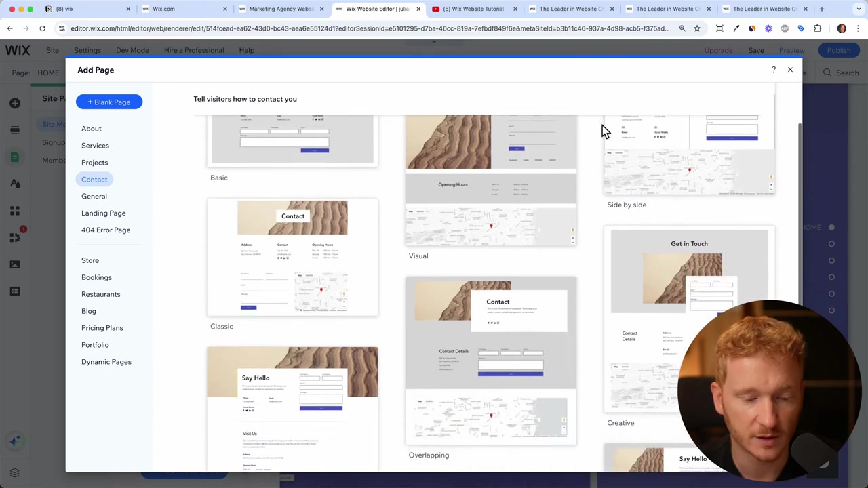Open Hire a Professional menu
The height and width of the screenshot is (488, 868).
click(194, 50)
